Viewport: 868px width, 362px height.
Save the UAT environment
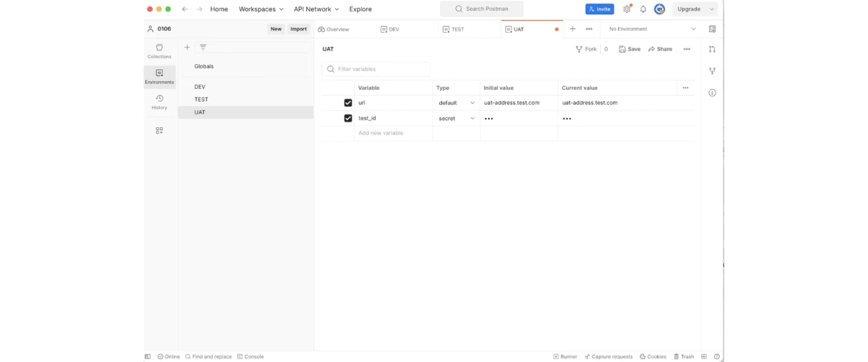[630, 49]
